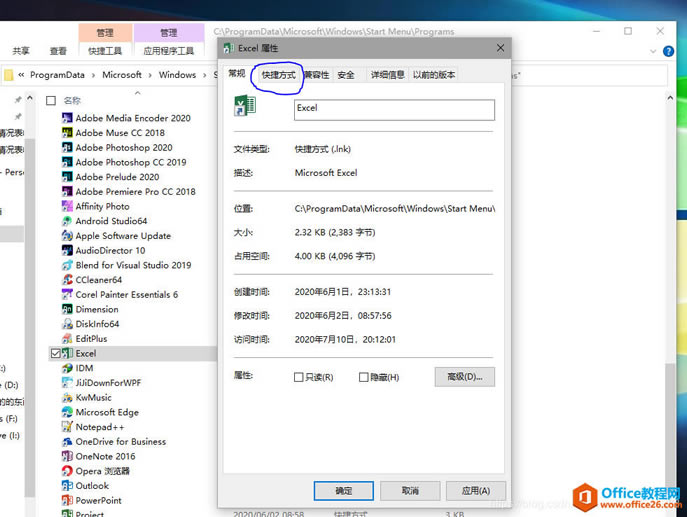Switch to the 安全 tab
This screenshot has width=687, height=517.
click(x=346, y=75)
